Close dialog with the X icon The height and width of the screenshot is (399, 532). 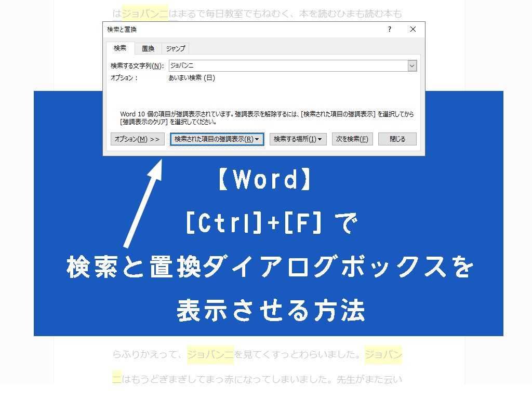pyautogui.click(x=413, y=29)
